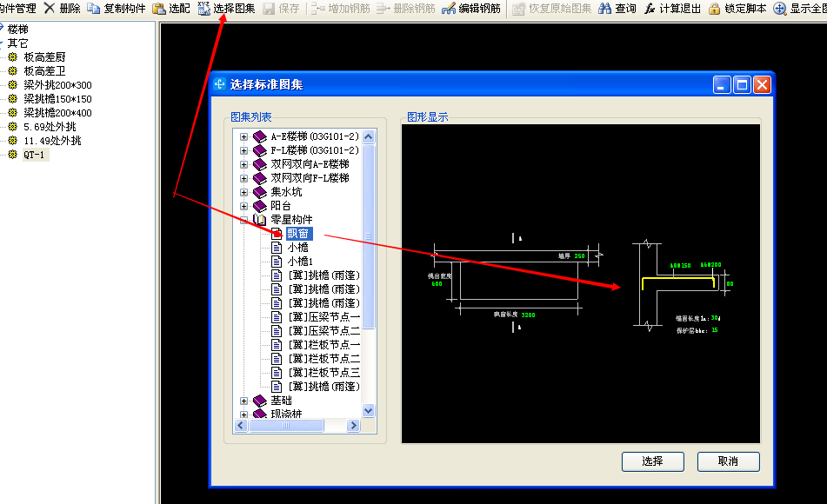Click atlas list scroll down arrow
This screenshot has height=504, width=827.
tap(368, 410)
